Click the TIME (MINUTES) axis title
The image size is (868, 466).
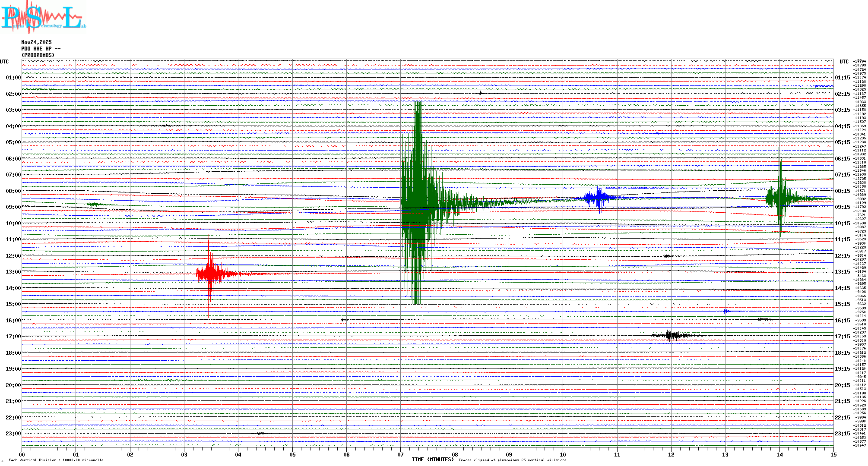[x=433, y=460]
